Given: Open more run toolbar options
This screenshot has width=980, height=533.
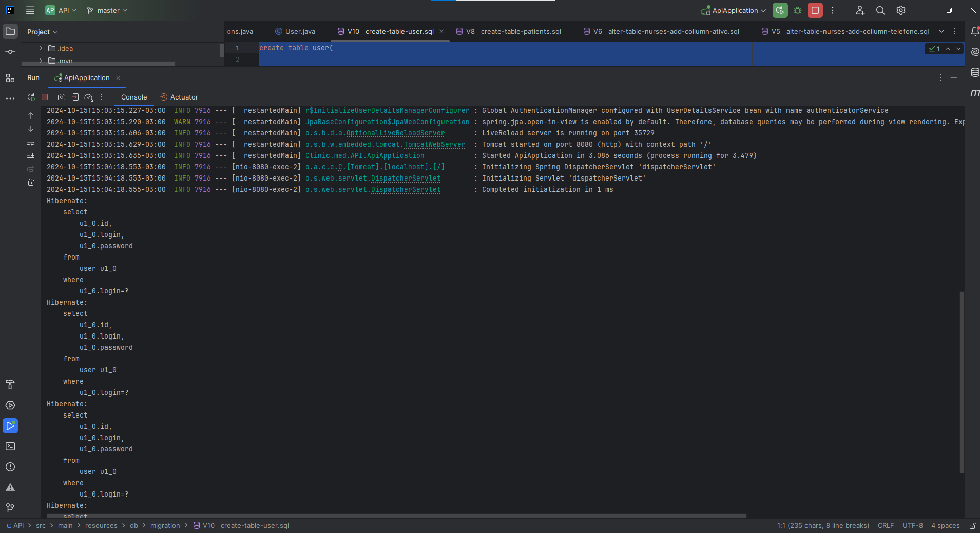Looking at the screenshot, I should click(102, 97).
